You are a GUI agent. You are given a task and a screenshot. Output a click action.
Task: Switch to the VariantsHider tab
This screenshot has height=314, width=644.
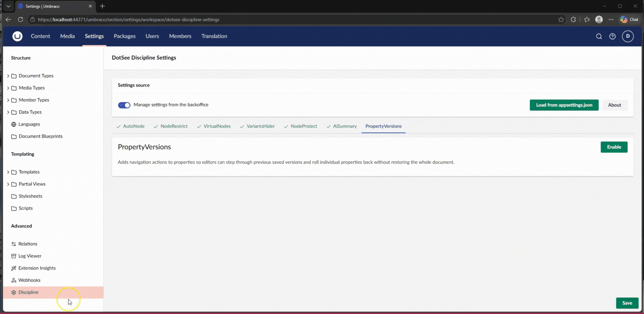coord(257,126)
